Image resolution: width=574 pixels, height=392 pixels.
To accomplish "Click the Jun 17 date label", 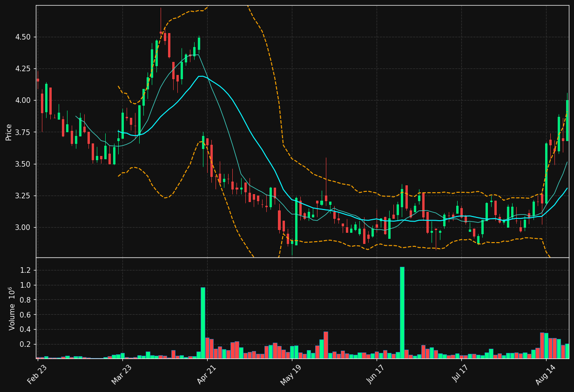I will tap(376, 374).
